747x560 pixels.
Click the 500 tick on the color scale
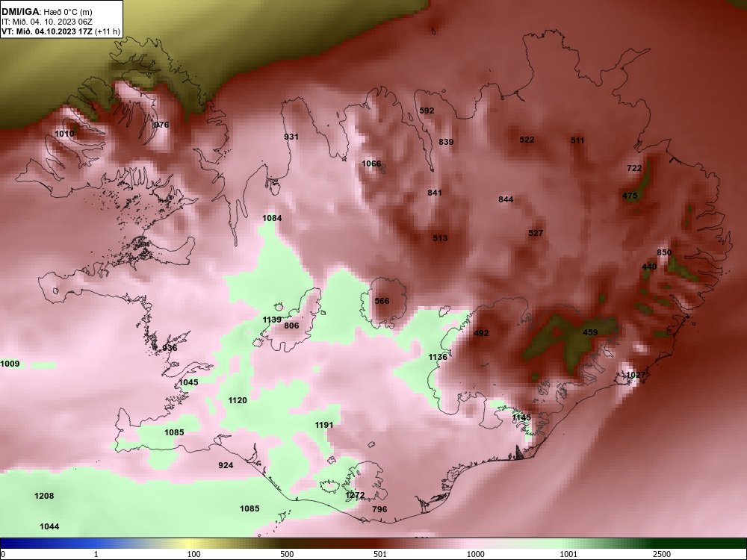pos(287,555)
